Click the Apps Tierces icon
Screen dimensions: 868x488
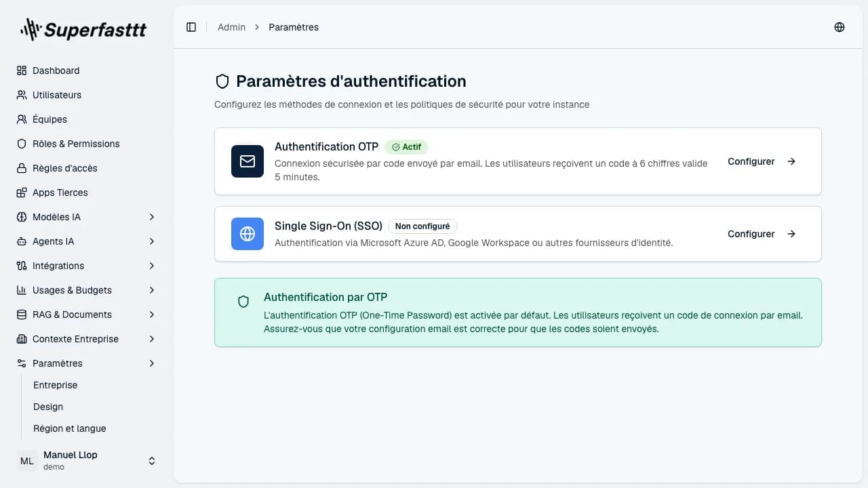pos(22,192)
